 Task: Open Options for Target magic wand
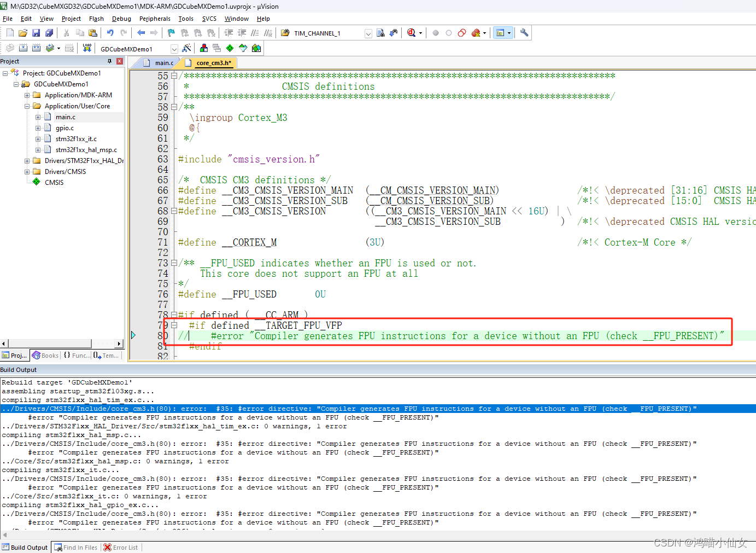pos(186,48)
